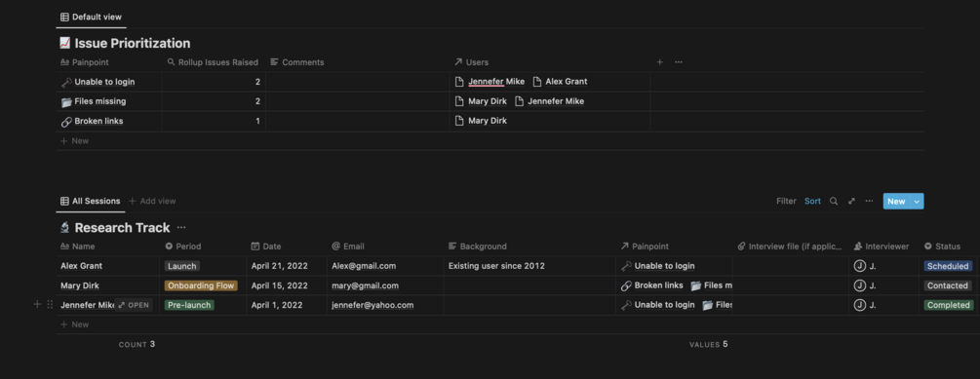Open the Contacted status tag

[948, 286]
